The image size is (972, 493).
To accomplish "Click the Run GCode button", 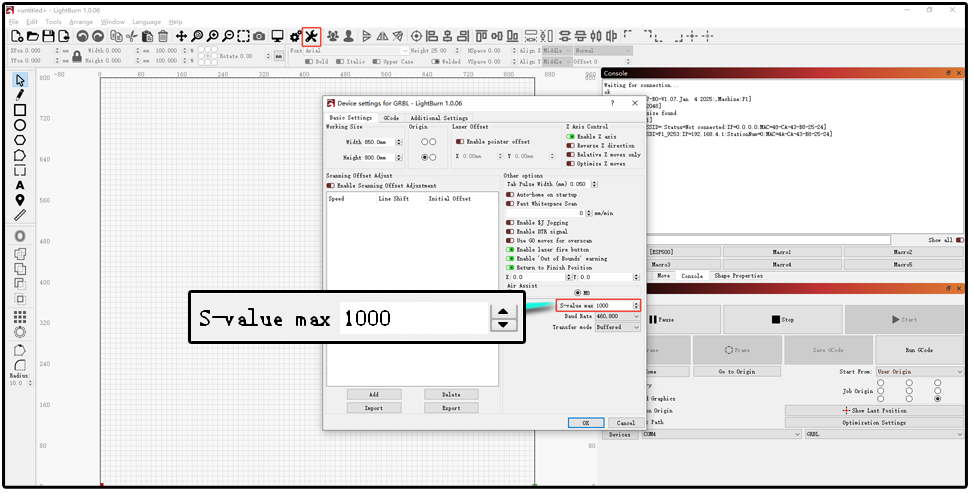I will click(919, 350).
